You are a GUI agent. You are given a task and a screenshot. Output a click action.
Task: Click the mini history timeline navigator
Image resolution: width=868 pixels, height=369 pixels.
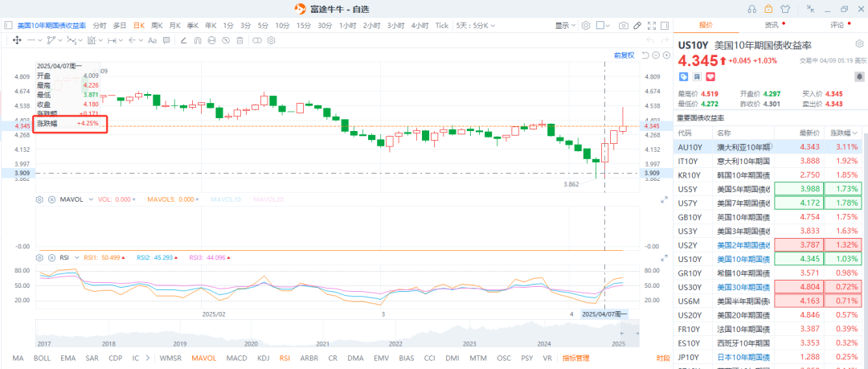point(338,334)
